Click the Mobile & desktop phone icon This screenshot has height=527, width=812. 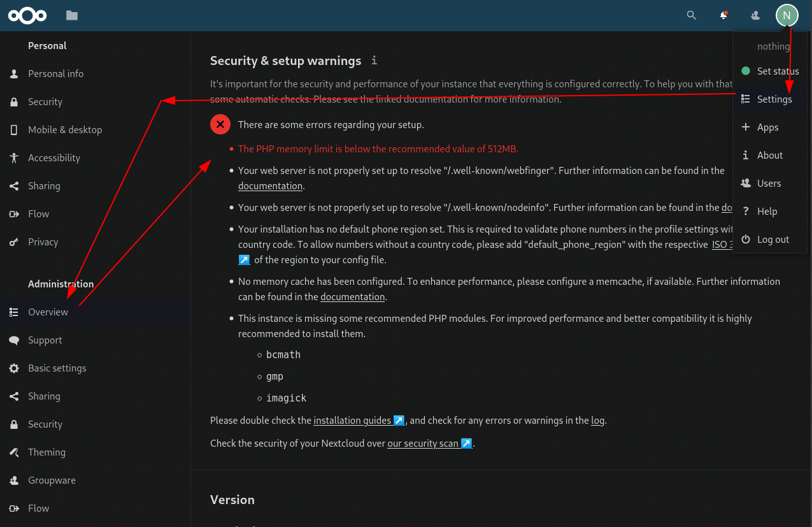pos(14,130)
